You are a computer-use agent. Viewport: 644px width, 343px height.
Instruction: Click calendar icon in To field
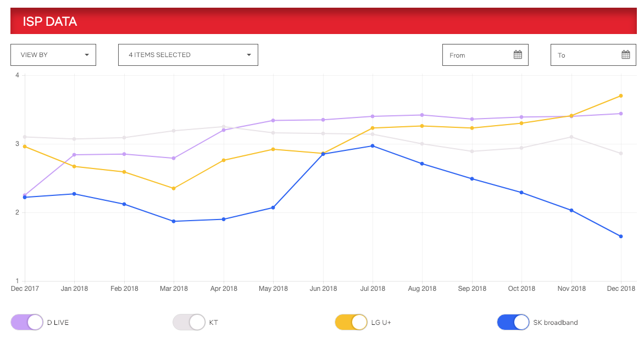click(625, 55)
